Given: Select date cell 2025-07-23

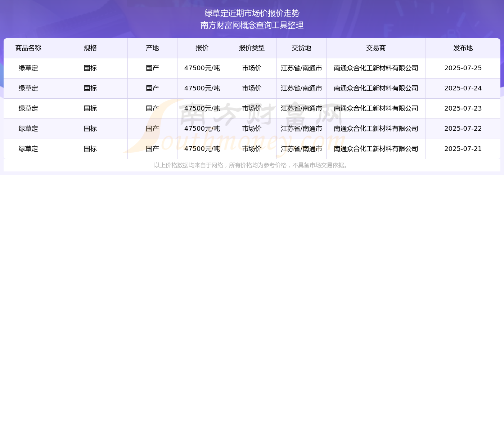Looking at the screenshot, I should coord(463,108).
